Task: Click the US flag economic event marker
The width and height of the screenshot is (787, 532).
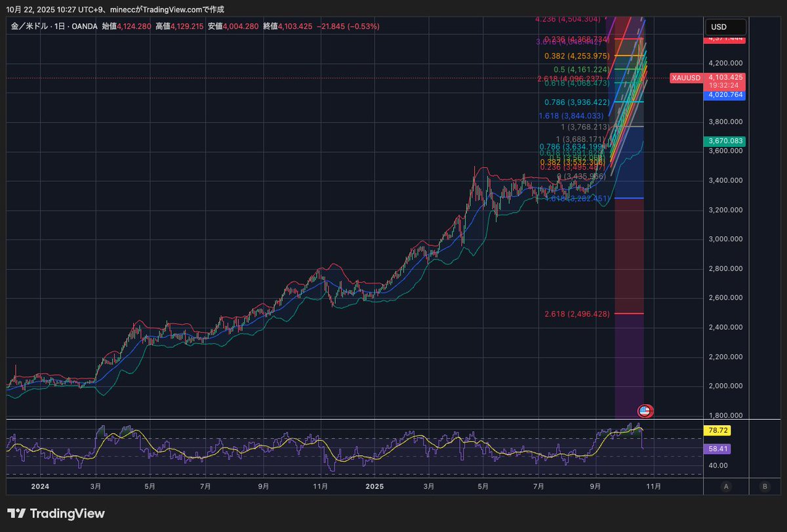Action: pos(645,411)
